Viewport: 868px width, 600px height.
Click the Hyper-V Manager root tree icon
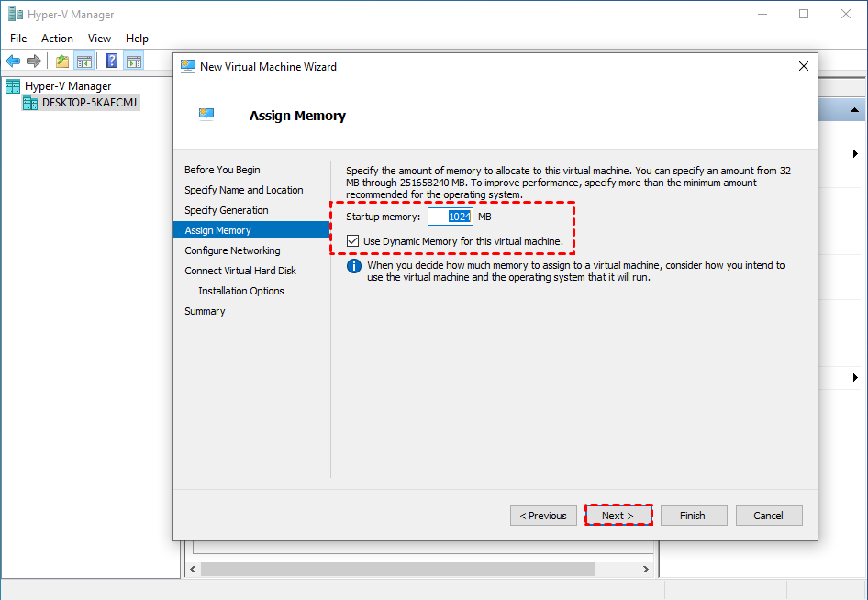(13, 86)
